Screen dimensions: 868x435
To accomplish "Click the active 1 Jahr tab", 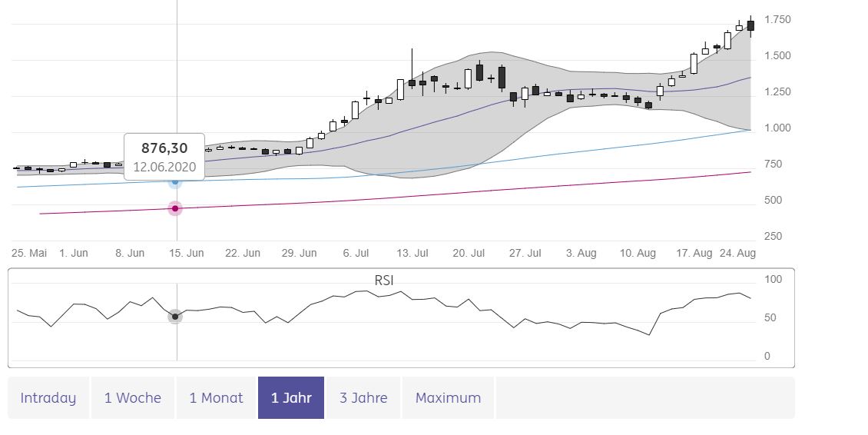I will [x=291, y=398].
